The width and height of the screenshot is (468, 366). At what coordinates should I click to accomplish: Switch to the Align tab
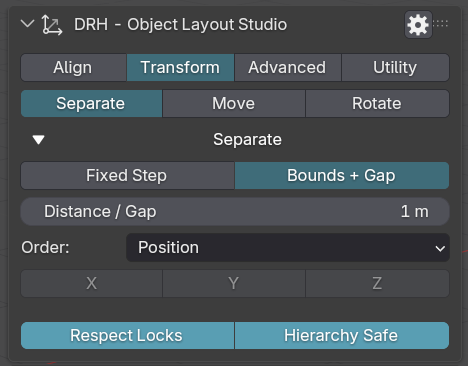pyautogui.click(x=73, y=67)
